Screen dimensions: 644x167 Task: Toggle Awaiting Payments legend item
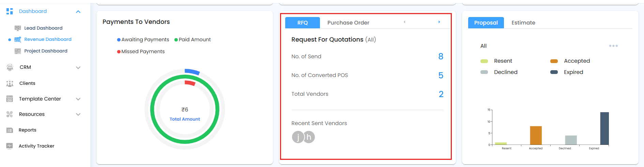coord(143,40)
